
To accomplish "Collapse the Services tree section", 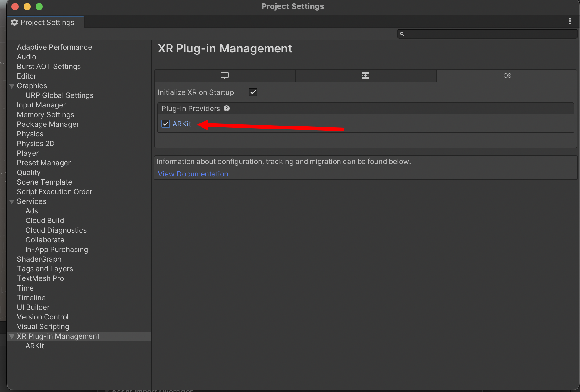I will [12, 202].
